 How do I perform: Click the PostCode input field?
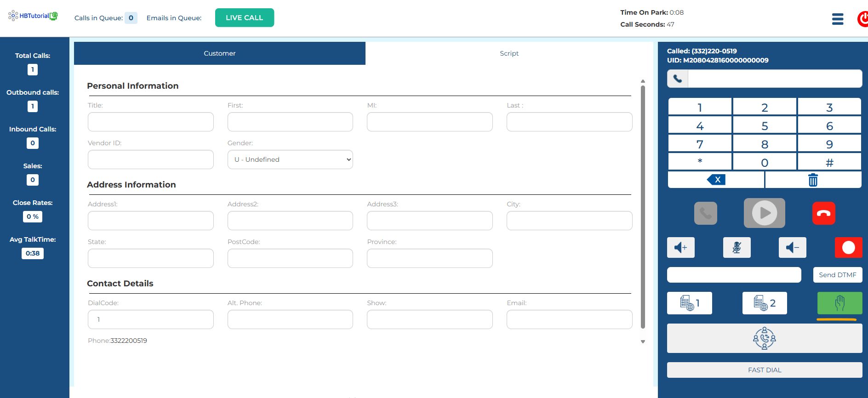(x=290, y=258)
